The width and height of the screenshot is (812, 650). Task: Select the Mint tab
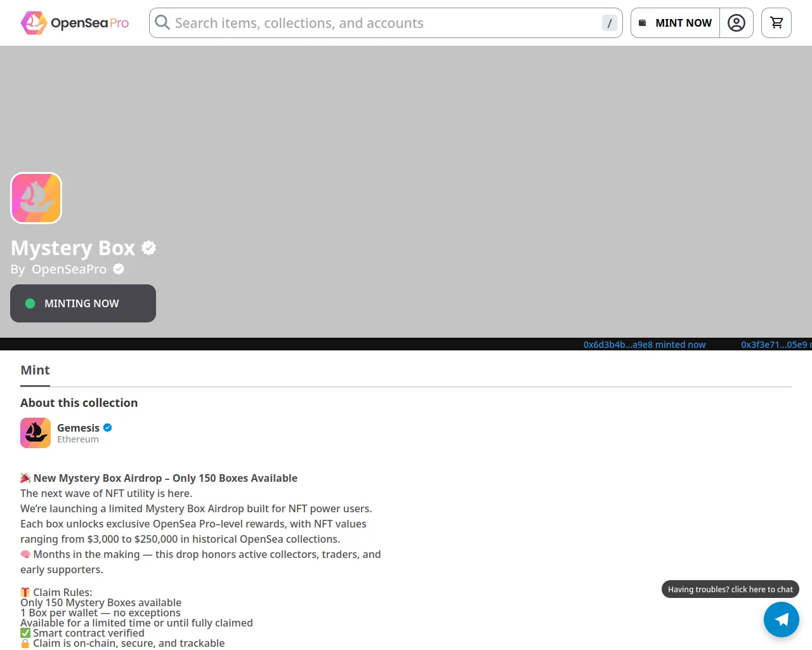[x=35, y=371]
